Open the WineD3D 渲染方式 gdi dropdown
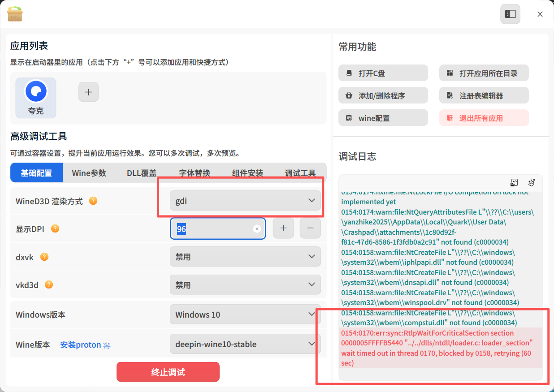The image size is (554, 392). point(245,201)
